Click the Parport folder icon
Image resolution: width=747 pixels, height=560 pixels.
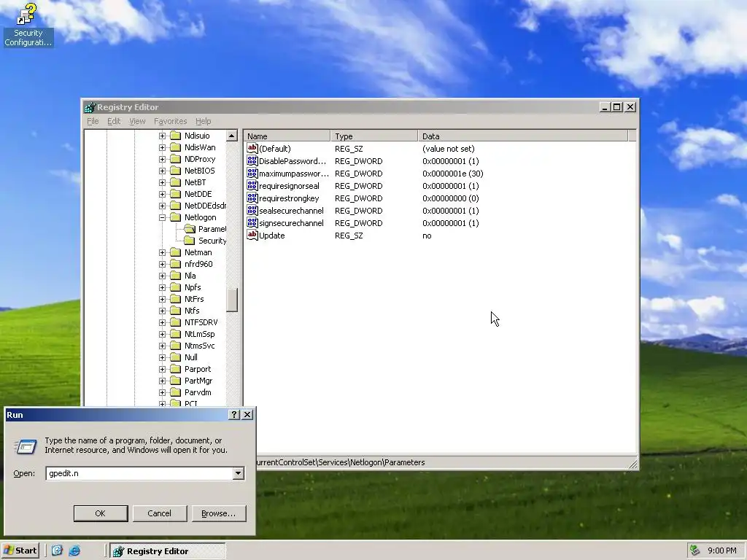176,369
